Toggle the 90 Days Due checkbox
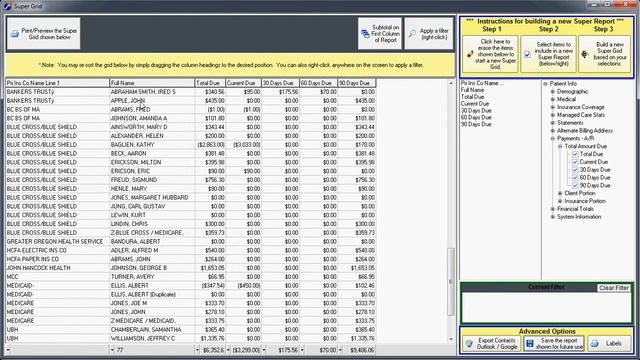The width and height of the screenshot is (640, 360). 575,185
